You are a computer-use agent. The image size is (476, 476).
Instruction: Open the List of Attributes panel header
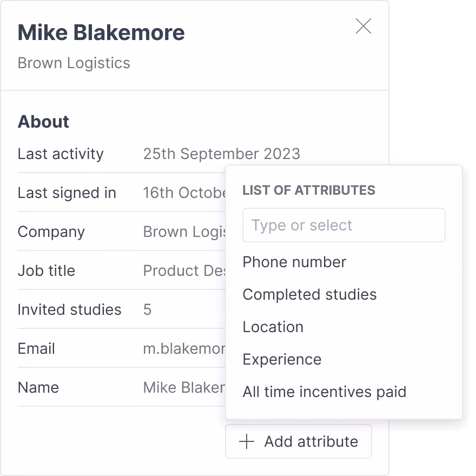pos(309,190)
